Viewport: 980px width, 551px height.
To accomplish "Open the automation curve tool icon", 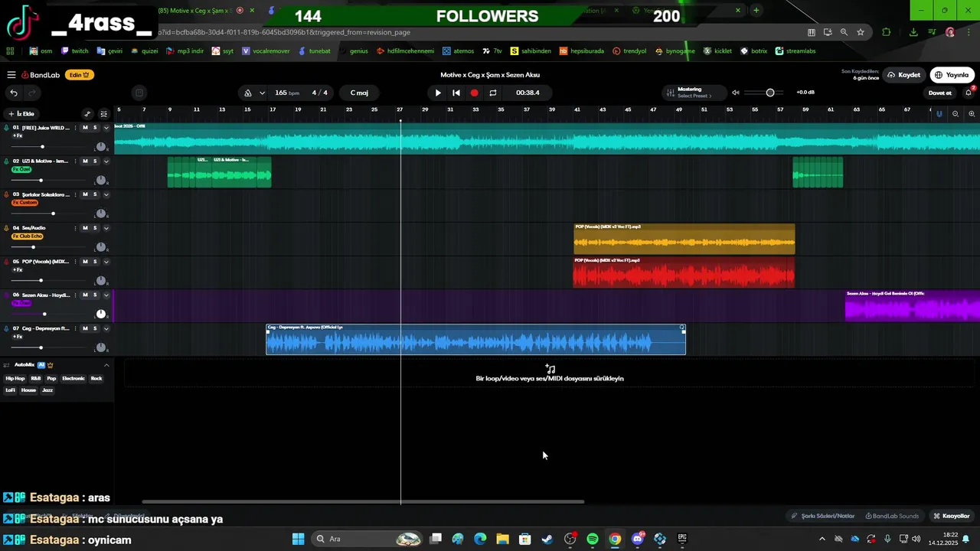I will point(87,114).
